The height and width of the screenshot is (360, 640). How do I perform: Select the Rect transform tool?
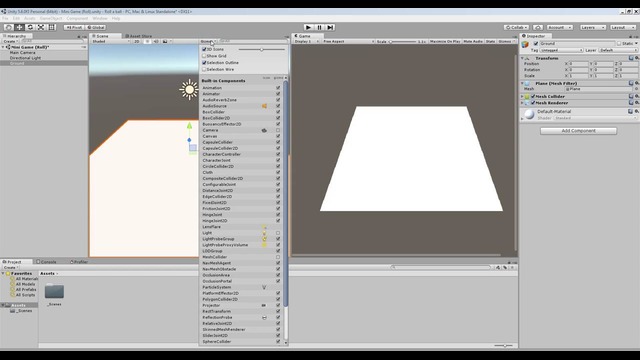tap(52, 27)
